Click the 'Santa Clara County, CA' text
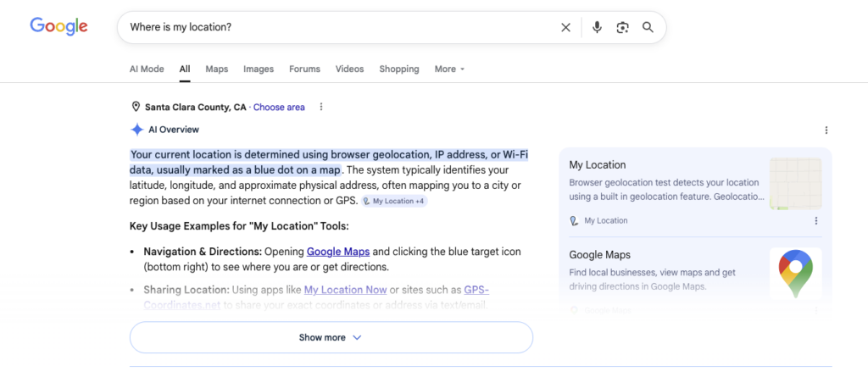This screenshot has height=377, width=868. pyautogui.click(x=196, y=108)
